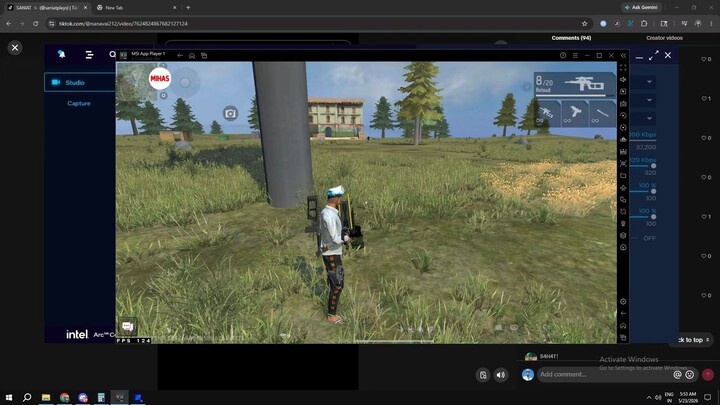Open Intel Arc Control notifications bell
The height and width of the screenshot is (405, 720).
point(62,54)
